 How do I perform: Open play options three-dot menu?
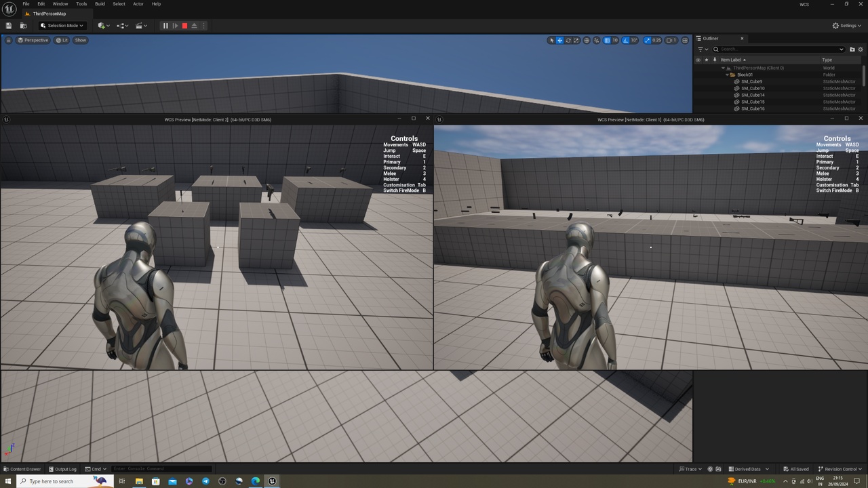[x=203, y=26]
